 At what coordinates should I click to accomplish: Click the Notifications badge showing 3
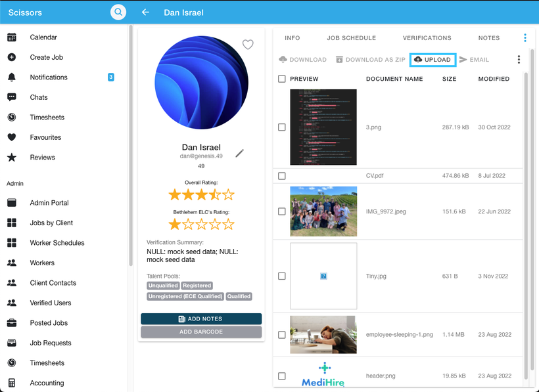(110, 77)
